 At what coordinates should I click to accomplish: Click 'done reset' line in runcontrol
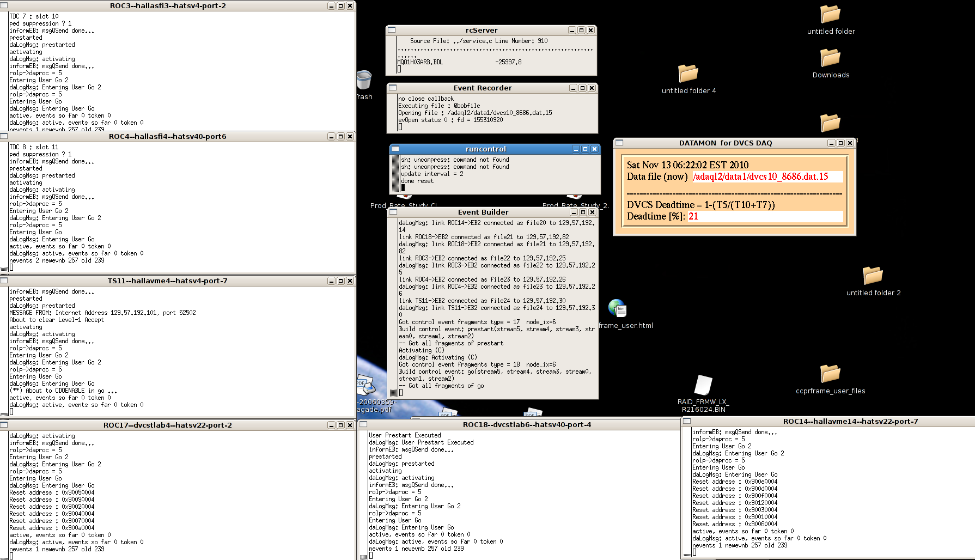point(417,181)
